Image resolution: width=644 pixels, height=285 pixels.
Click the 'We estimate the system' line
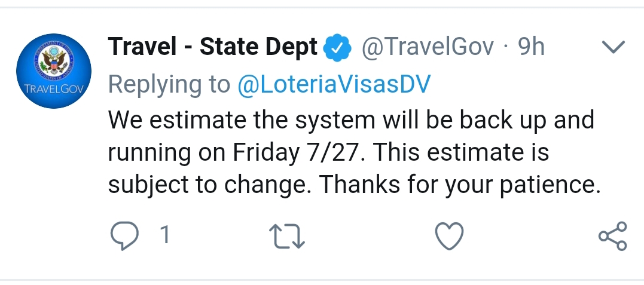click(242, 120)
